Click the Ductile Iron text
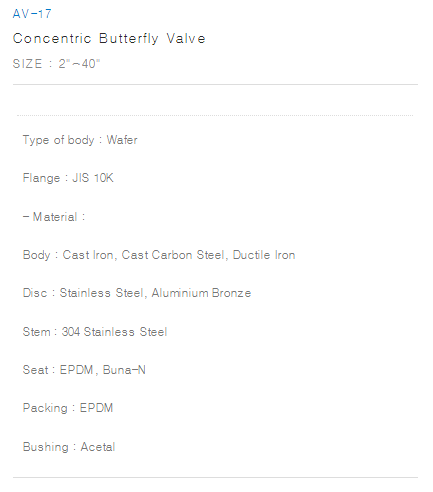433x492 pixels. 264,255
